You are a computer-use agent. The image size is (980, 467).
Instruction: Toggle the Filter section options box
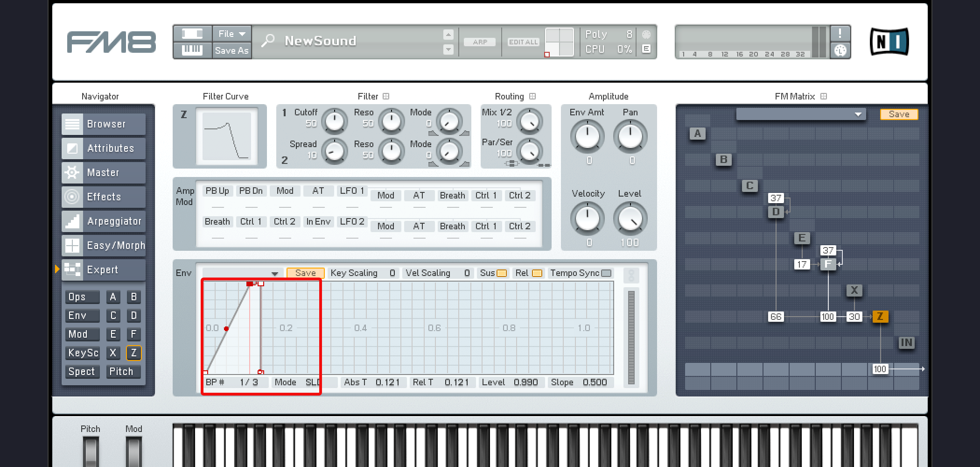[x=386, y=96]
